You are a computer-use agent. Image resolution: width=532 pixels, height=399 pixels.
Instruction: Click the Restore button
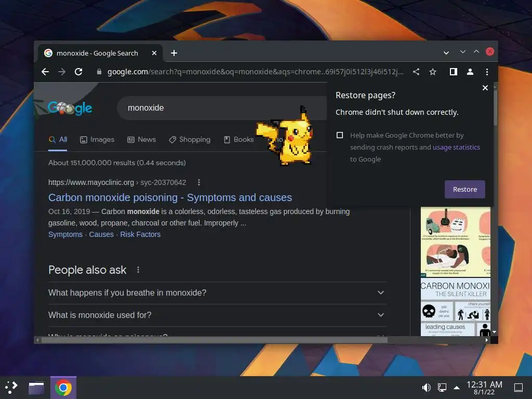[465, 189]
